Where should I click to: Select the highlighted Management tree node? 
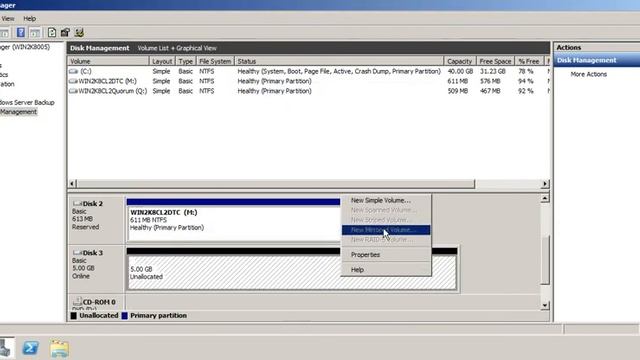(18, 112)
